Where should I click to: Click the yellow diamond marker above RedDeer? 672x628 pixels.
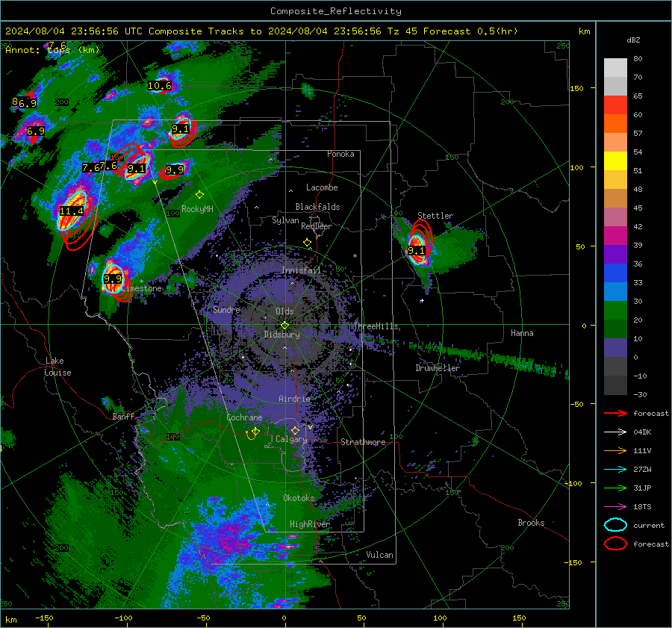(307, 243)
